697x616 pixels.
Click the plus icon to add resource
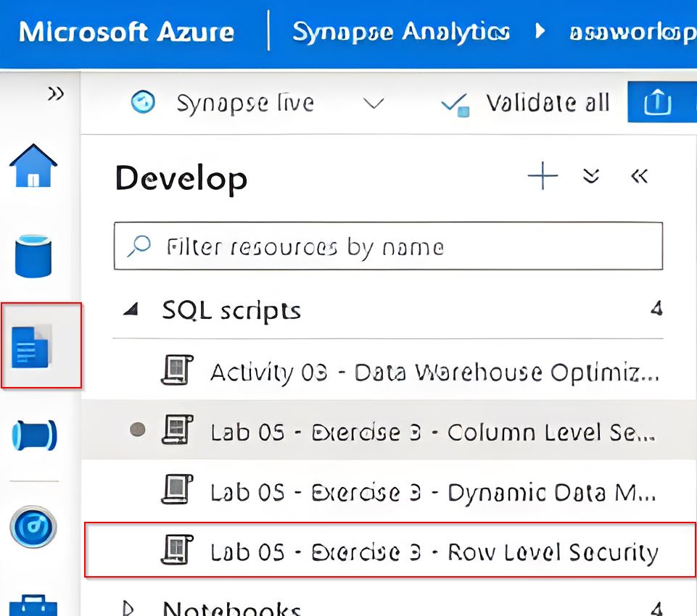pyautogui.click(x=543, y=176)
